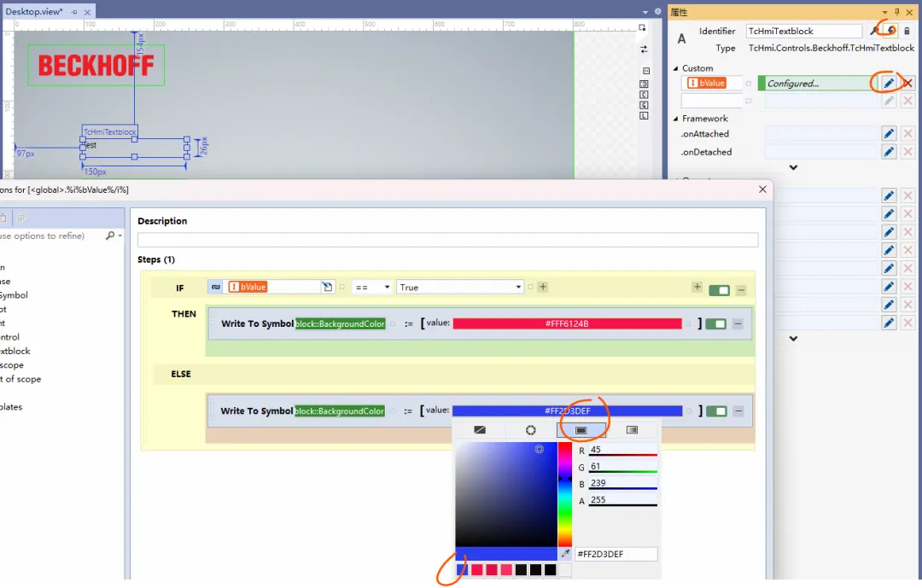Click binding square in empty Custom row
Screen dimensions: 922x588
[x=749, y=102]
